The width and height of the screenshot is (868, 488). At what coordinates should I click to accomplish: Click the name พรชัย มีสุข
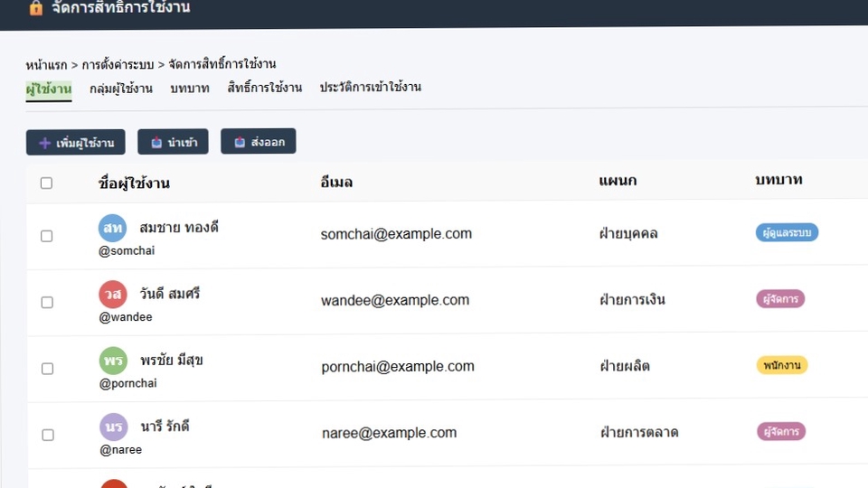click(172, 361)
